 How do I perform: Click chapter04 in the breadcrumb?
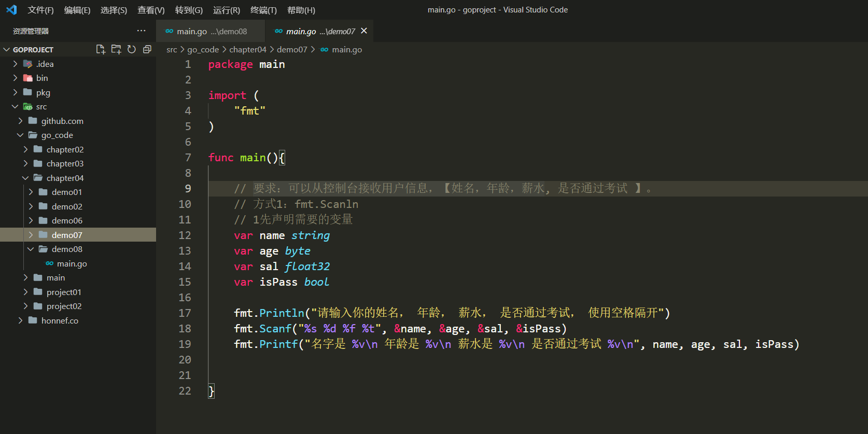248,50
